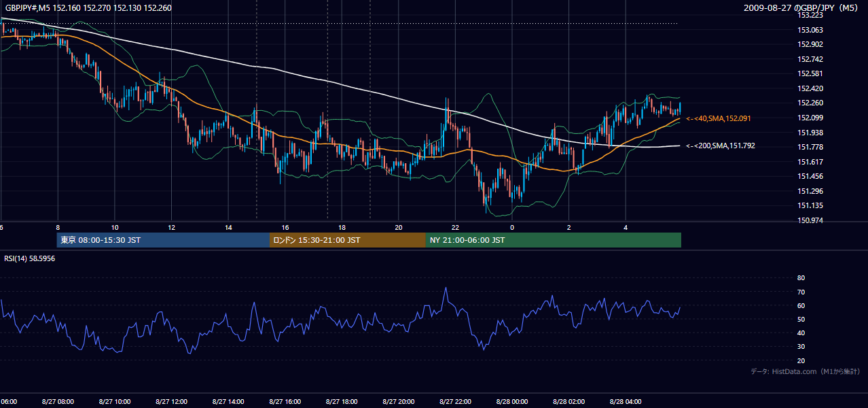Click the 8/27 16:00 time axis label
The image size is (868, 408).
[285, 401]
